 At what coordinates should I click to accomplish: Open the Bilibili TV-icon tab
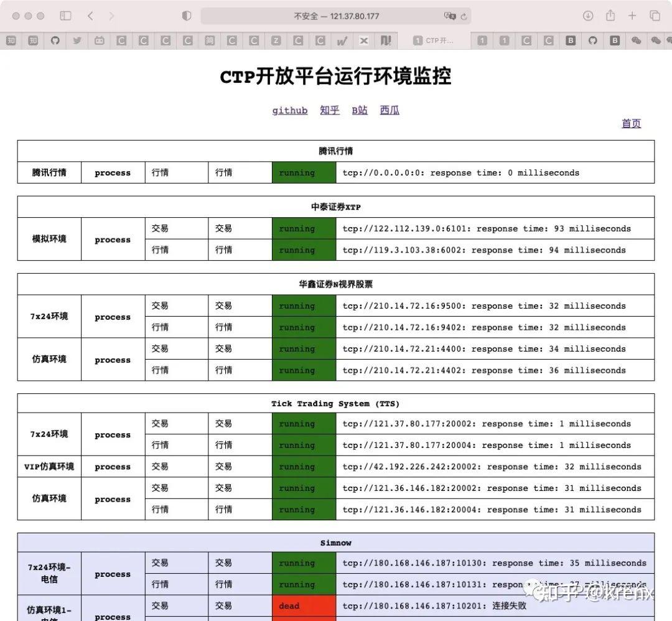tap(100, 40)
